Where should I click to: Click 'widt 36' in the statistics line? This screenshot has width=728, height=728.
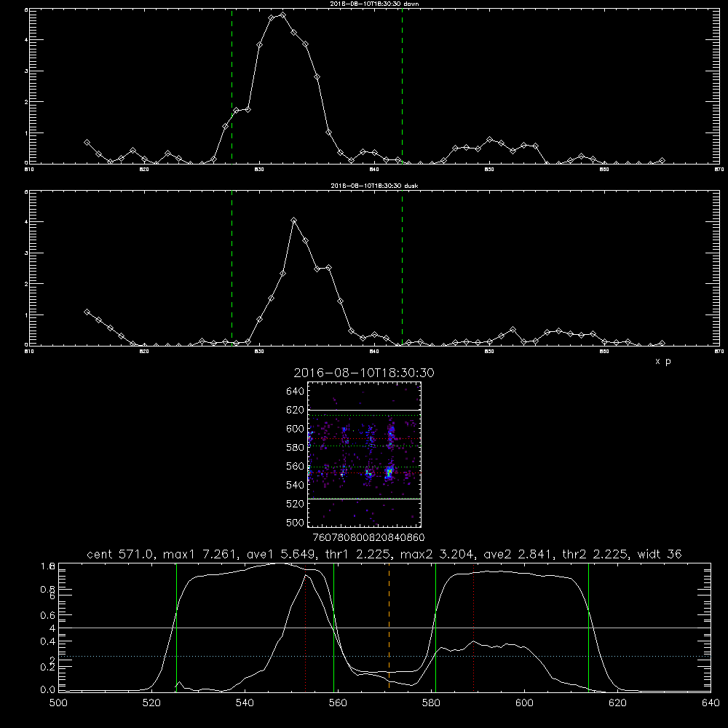pyautogui.click(x=660, y=554)
